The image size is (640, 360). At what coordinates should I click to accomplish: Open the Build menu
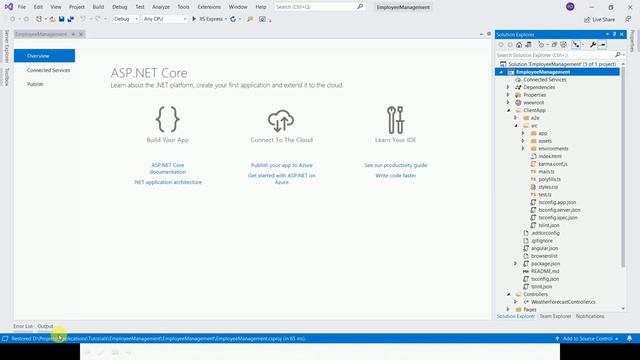coord(98,7)
